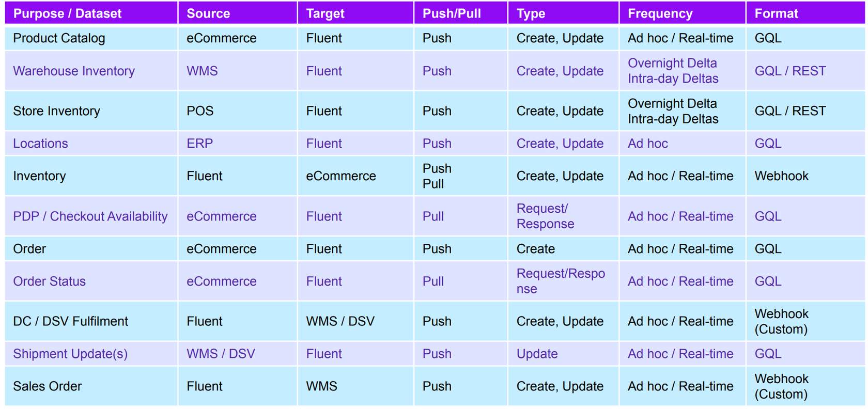Open the Warehouse Inventory link
The height and width of the screenshot is (409, 868).
coord(74,71)
